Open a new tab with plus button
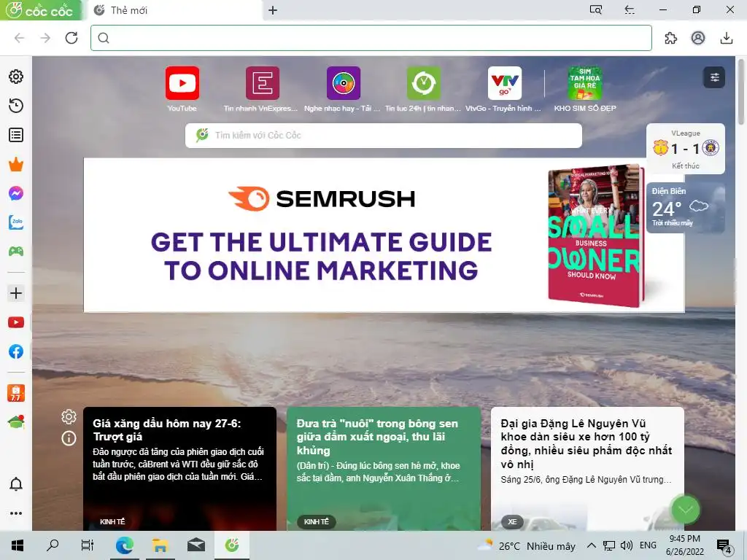Image resolution: width=747 pixels, height=560 pixels. point(273,10)
